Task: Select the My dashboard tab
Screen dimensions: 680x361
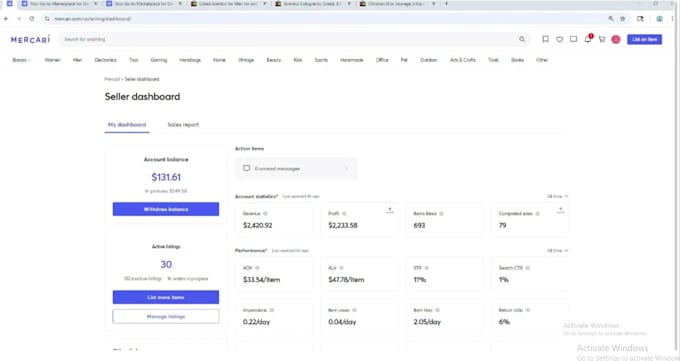Action: [127, 125]
